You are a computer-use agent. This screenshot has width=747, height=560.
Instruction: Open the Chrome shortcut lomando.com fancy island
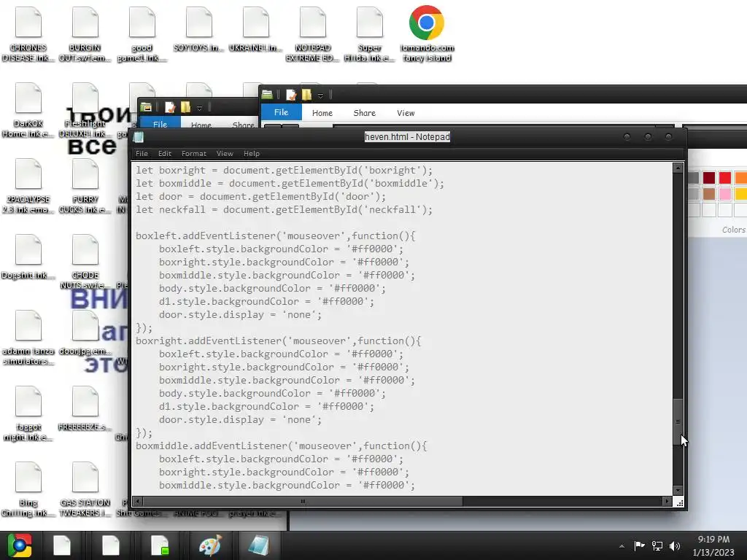coord(426,34)
